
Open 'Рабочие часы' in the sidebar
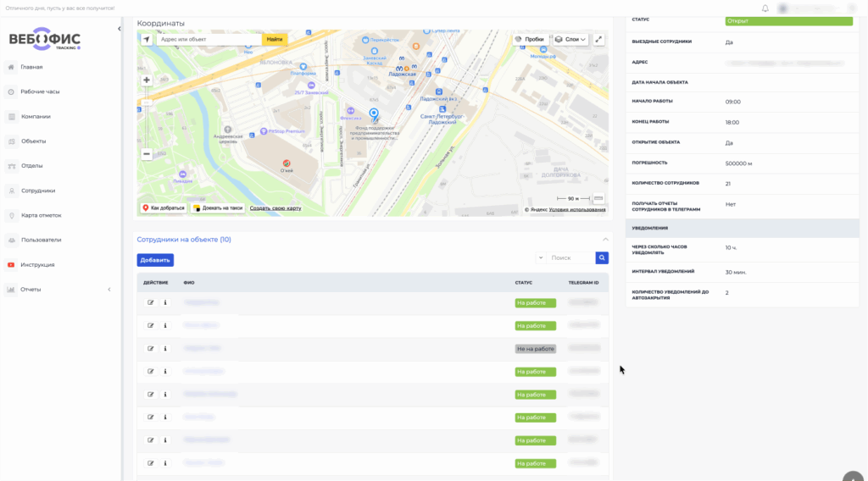click(40, 91)
